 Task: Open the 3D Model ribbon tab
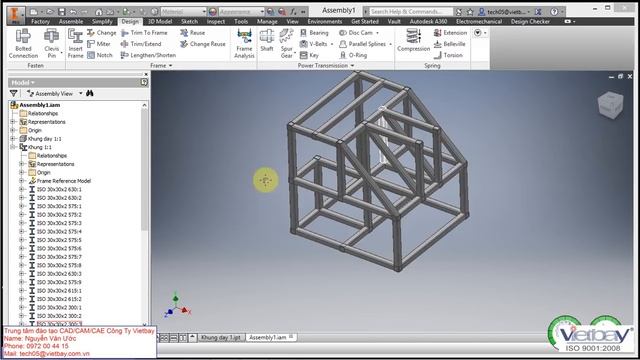[160, 21]
